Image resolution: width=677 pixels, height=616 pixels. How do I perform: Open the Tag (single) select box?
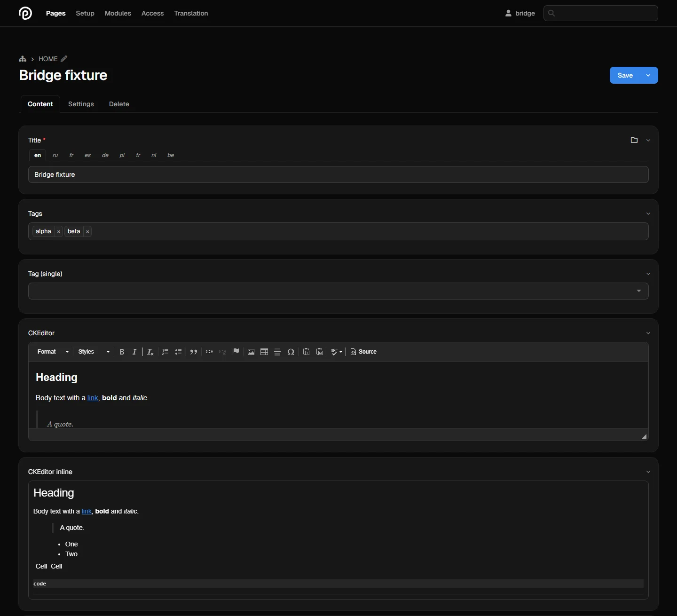click(338, 291)
